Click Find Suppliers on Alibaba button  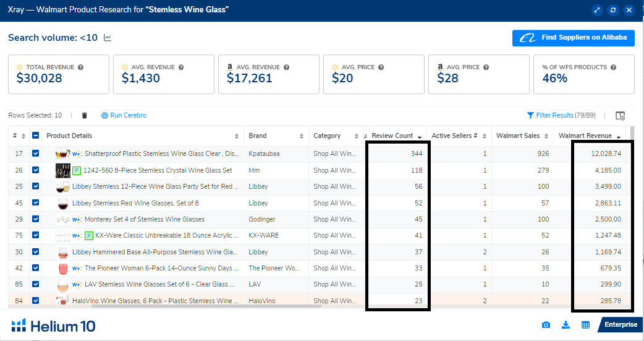coord(574,38)
